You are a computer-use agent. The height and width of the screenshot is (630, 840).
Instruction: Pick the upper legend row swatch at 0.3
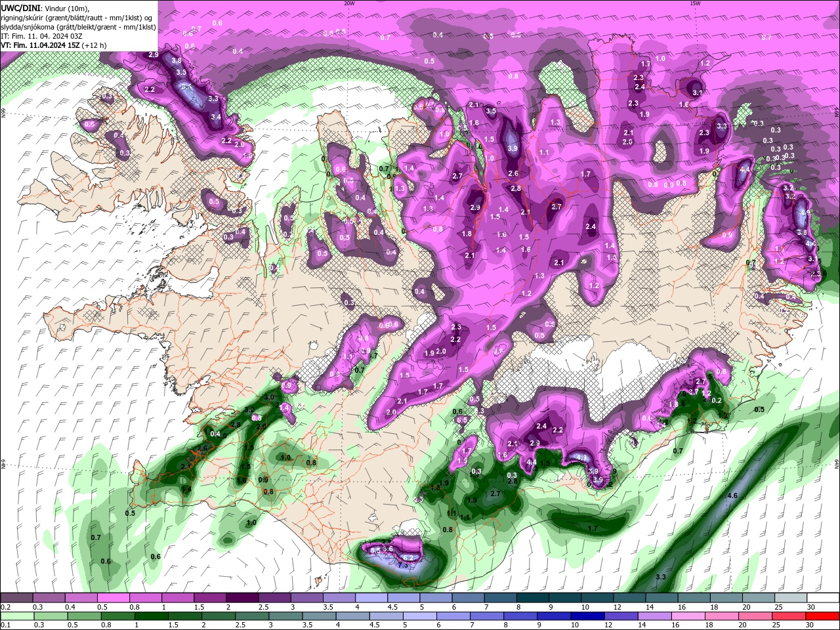[x=49, y=598]
